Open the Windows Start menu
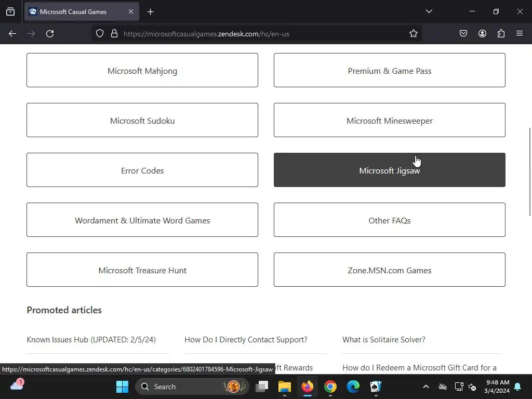This screenshot has width=532, height=399. (x=122, y=387)
